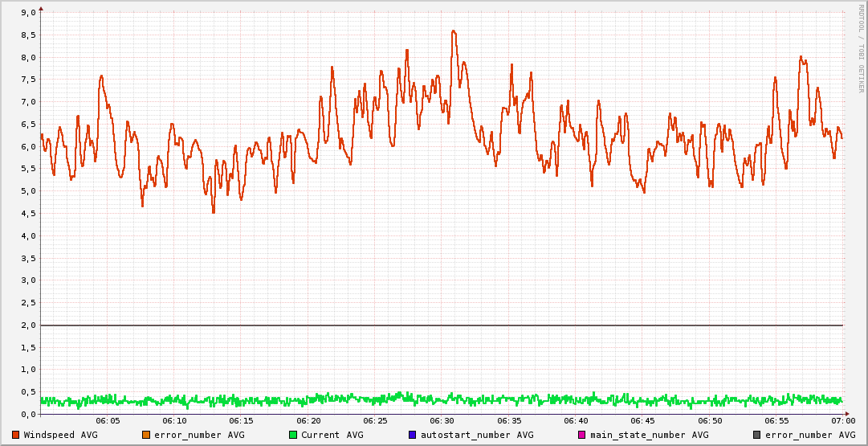Click the orange error_number legend swatch
Viewport: 868px width, 446px height.
click(x=146, y=435)
